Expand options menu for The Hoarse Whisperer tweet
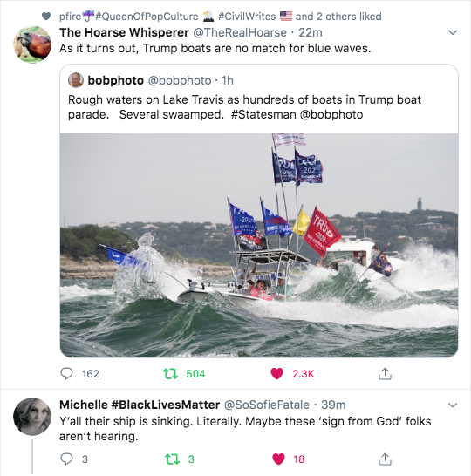This screenshot has height=476, width=471. (x=453, y=32)
